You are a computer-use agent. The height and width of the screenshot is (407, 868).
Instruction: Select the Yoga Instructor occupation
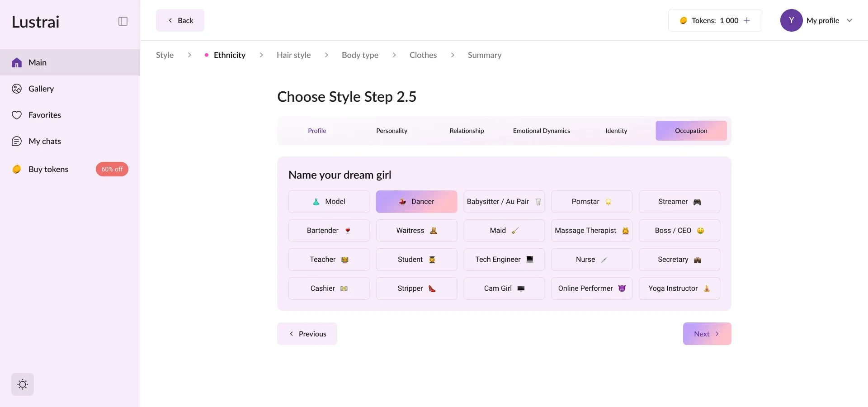pyautogui.click(x=679, y=289)
